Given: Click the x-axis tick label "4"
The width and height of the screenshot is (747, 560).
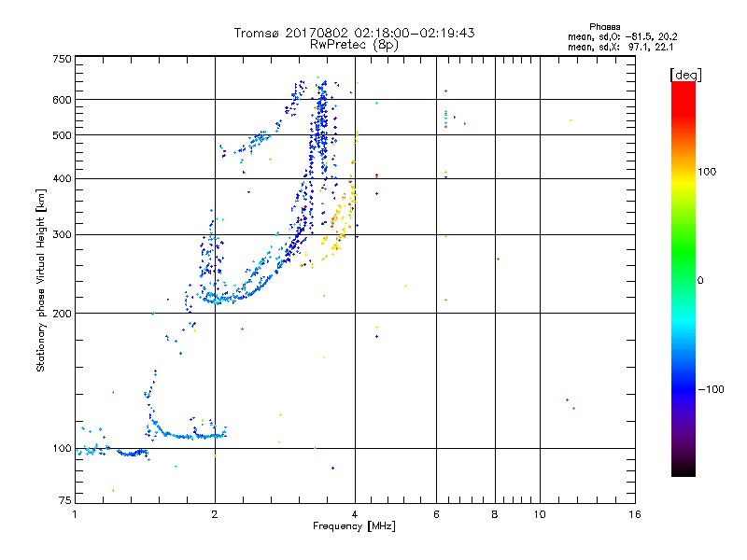Looking at the screenshot, I should (x=355, y=514).
